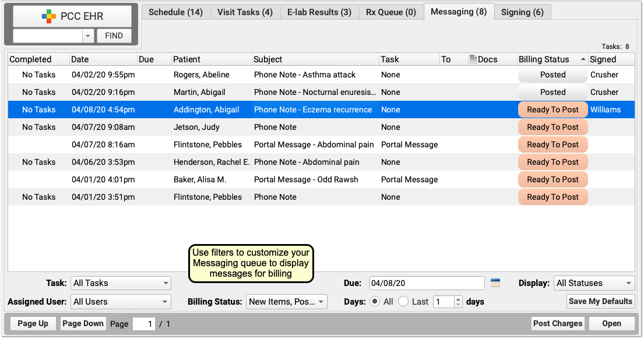Sort by the Task column header
Screen dimensions: 644x339
pos(409,59)
